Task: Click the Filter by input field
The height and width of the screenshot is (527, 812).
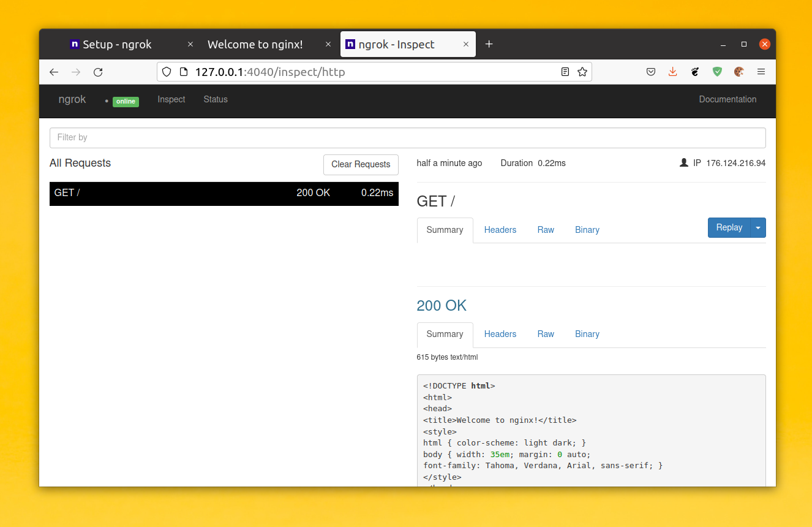Action: pyautogui.click(x=407, y=137)
